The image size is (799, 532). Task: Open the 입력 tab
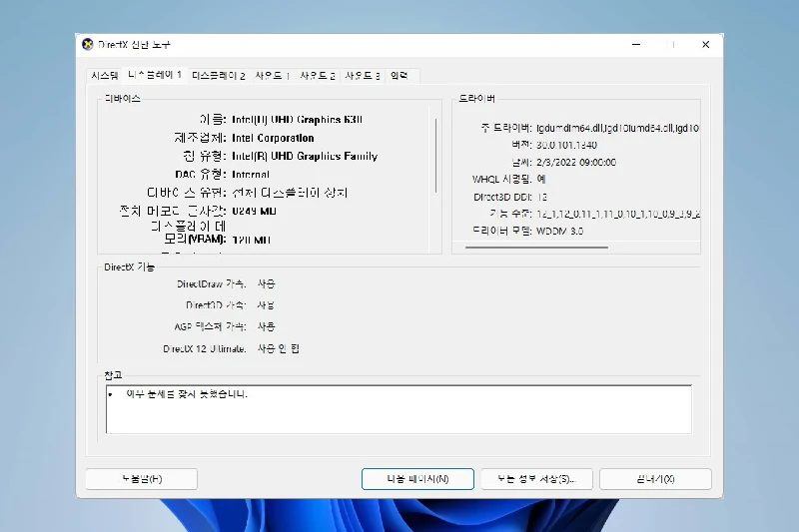click(399, 76)
